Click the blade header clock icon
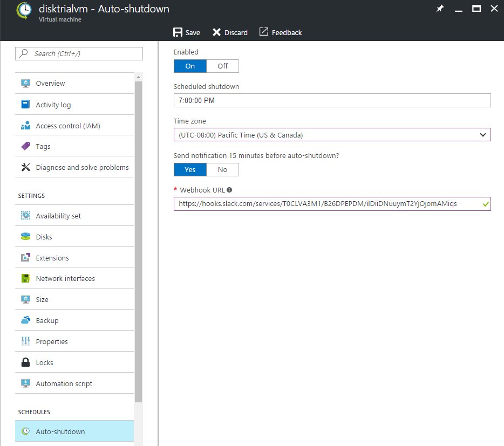 tap(24, 11)
